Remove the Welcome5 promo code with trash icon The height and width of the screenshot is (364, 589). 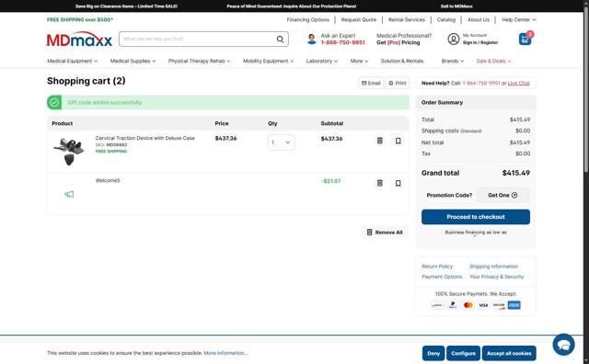click(x=380, y=183)
